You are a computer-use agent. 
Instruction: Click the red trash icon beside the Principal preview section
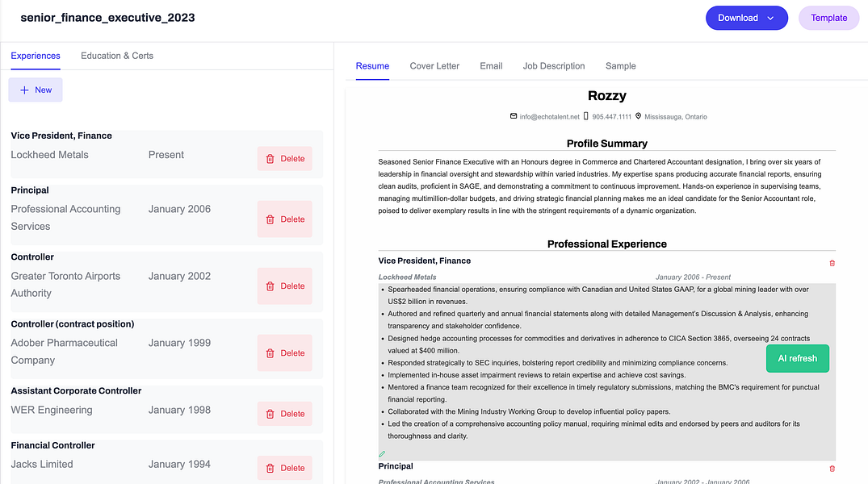click(x=832, y=468)
